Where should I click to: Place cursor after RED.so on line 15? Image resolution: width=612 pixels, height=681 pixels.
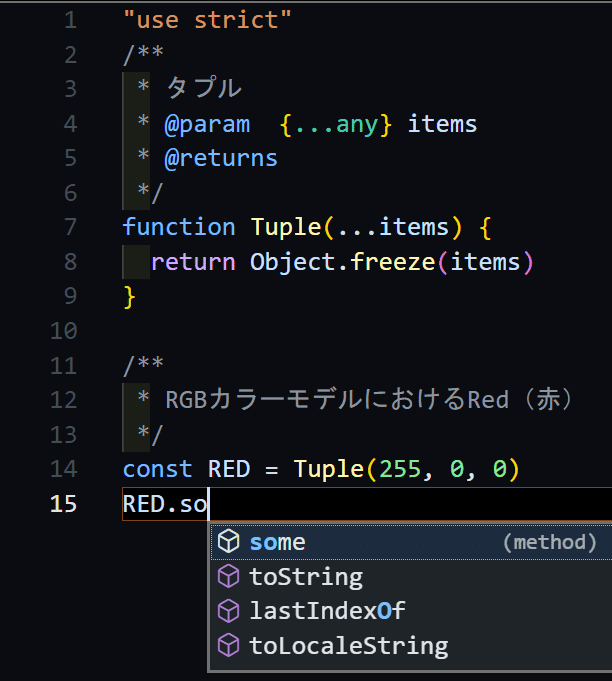pos(208,504)
